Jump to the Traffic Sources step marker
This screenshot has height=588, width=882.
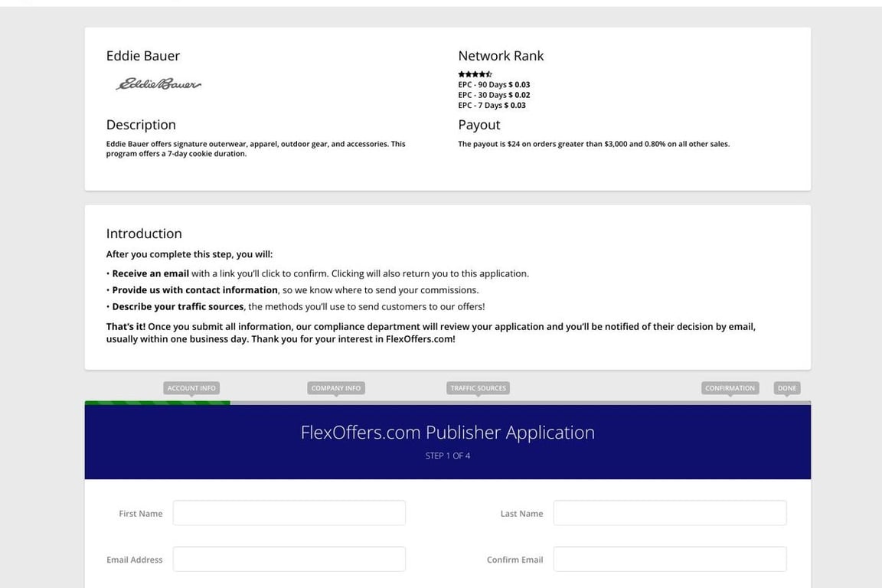point(478,388)
